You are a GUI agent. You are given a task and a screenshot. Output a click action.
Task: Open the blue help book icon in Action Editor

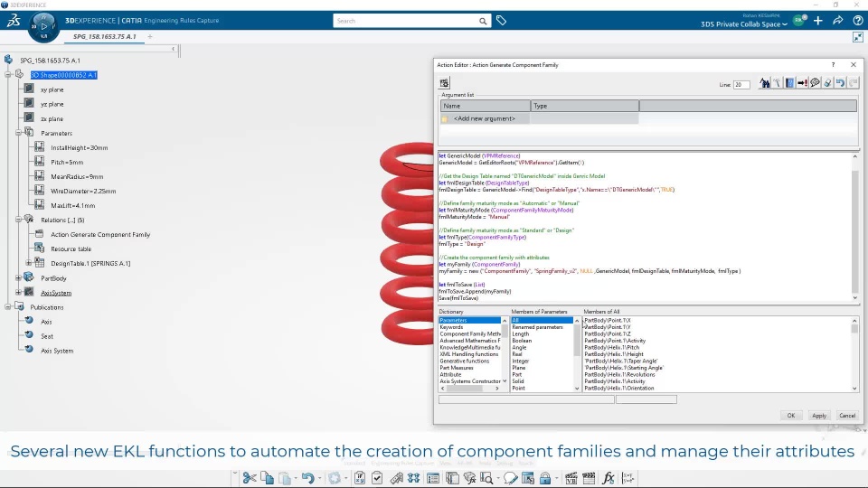(x=789, y=83)
